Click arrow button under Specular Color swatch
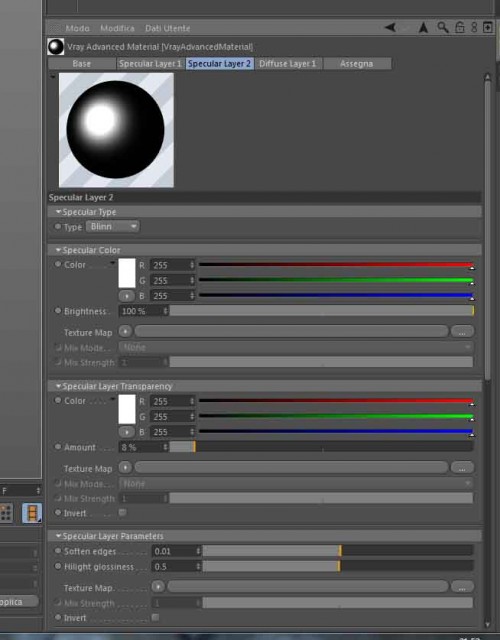The image size is (500, 640). 127,296
